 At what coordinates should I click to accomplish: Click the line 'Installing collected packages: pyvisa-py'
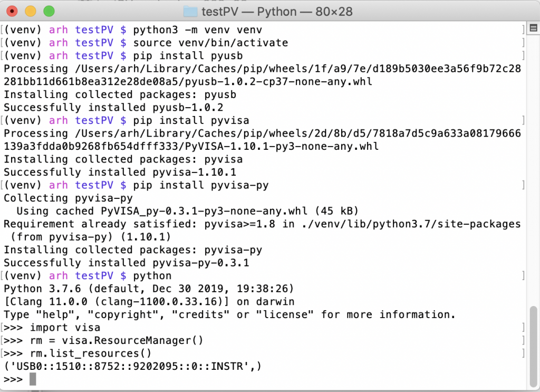(133, 250)
